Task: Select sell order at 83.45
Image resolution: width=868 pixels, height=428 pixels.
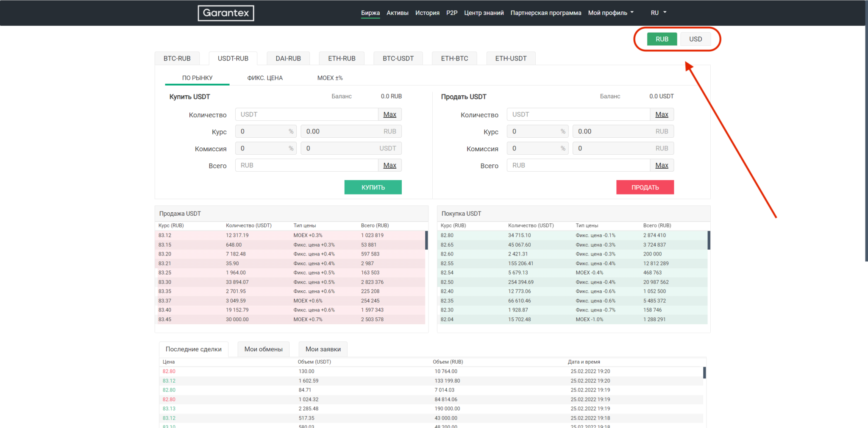Action: [x=290, y=319]
